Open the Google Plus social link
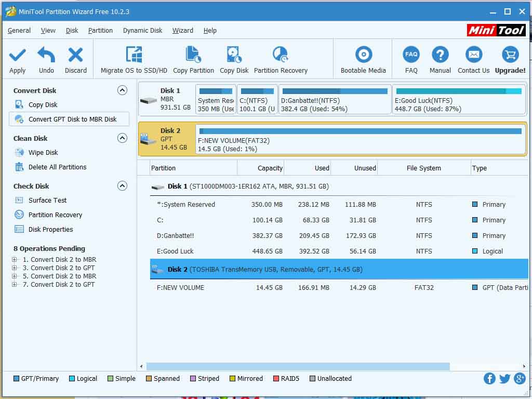532x399 pixels. (520, 378)
